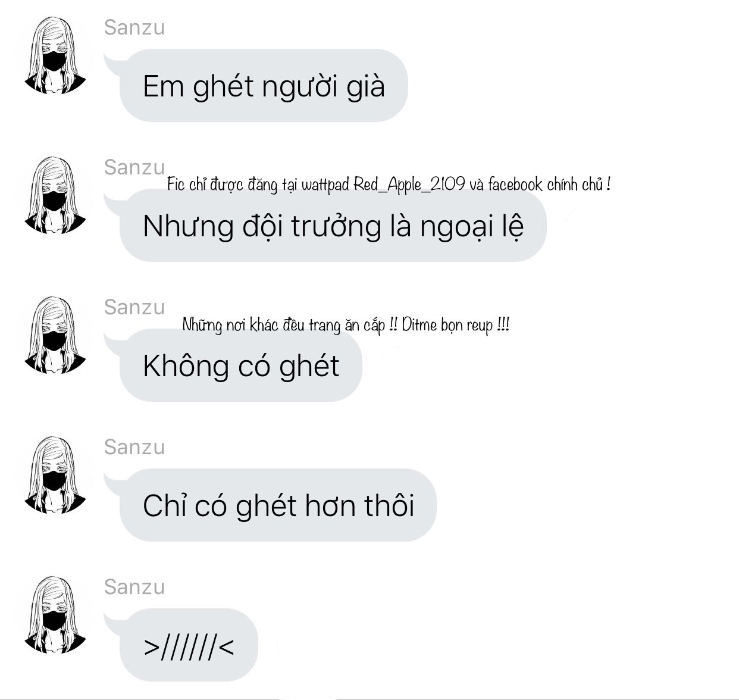Click 'facebook chính chủ' in the watermark text

[546, 185]
